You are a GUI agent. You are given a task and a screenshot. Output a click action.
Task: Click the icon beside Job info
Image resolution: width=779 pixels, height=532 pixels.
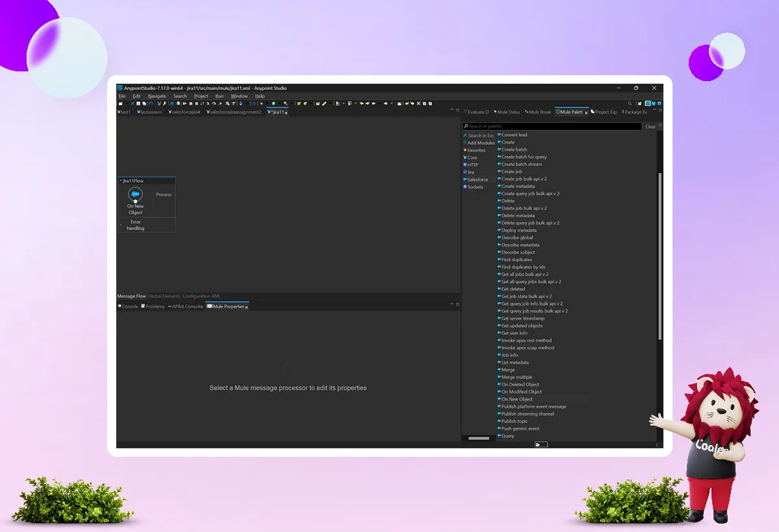(x=499, y=355)
